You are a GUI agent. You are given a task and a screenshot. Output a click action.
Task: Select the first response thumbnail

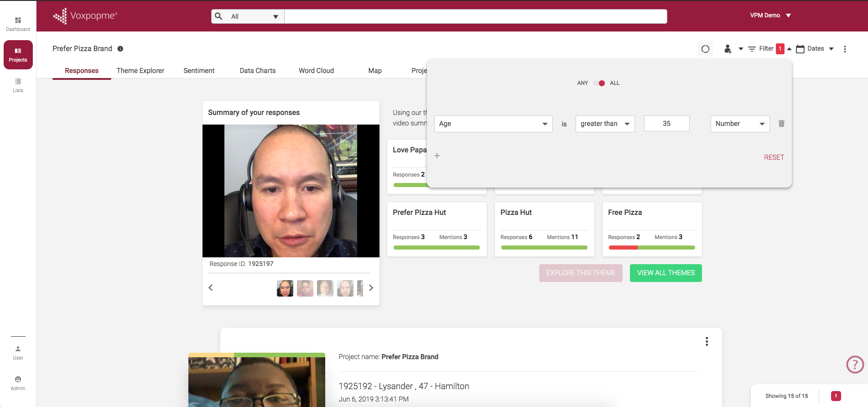(285, 288)
